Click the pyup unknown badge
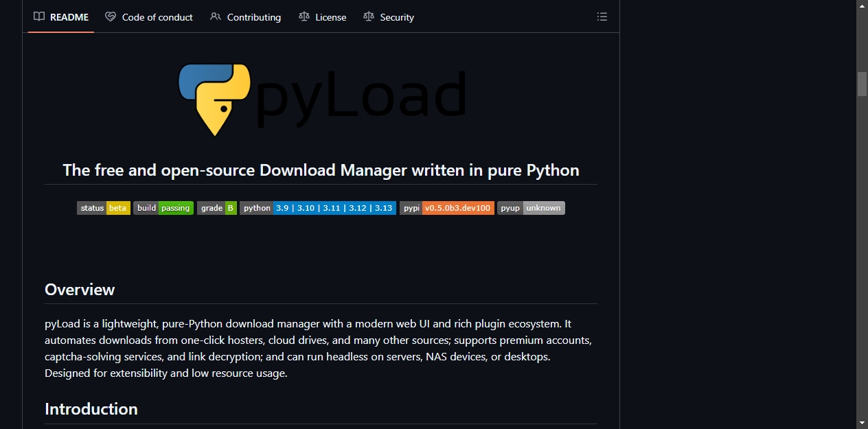Screen dimensions: 868x429 click(x=531, y=208)
